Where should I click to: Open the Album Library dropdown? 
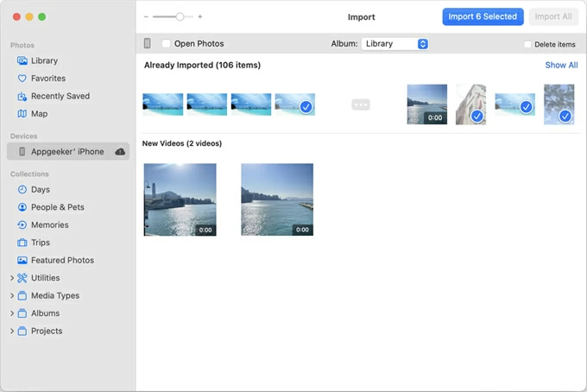click(394, 44)
